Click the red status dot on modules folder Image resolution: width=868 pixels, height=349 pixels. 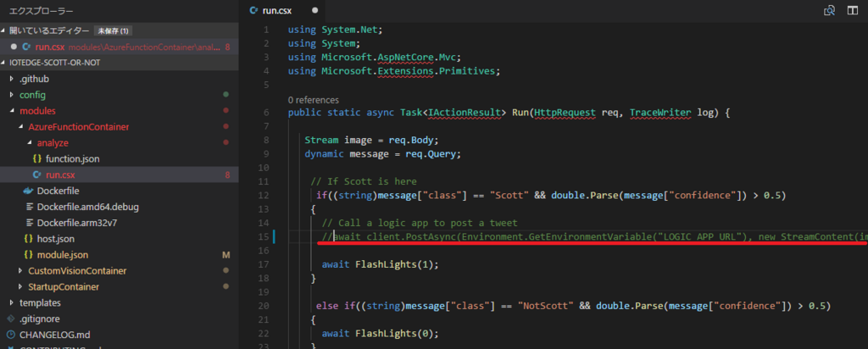(x=225, y=111)
